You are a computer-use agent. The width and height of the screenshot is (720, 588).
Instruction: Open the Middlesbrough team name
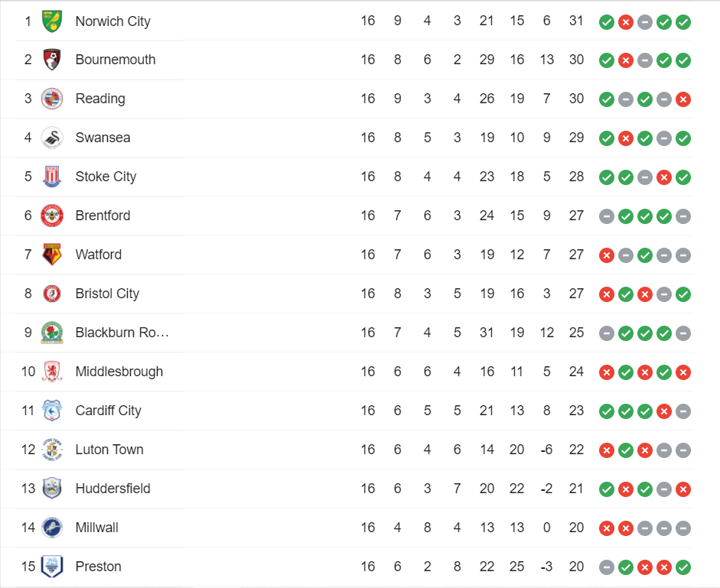click(x=119, y=372)
